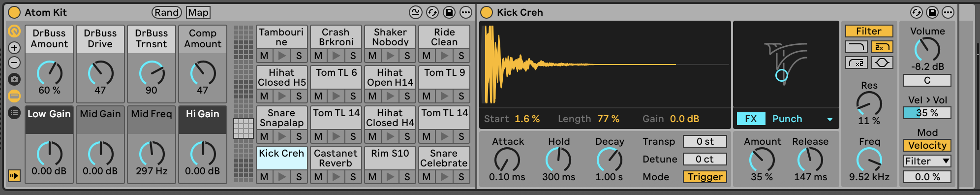Image resolution: width=980 pixels, height=195 pixels.
Task: Save the Atom Kit preset with disk icon
Action: (x=449, y=12)
